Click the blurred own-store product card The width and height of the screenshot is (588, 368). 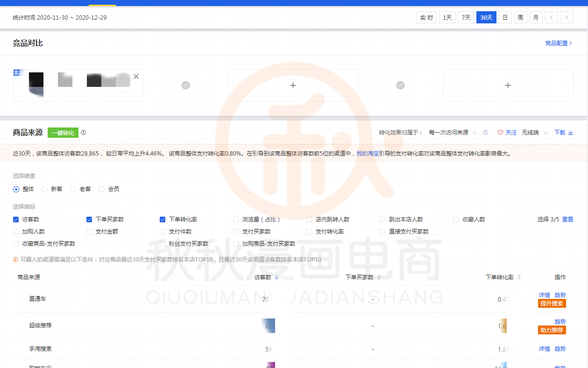point(78,85)
